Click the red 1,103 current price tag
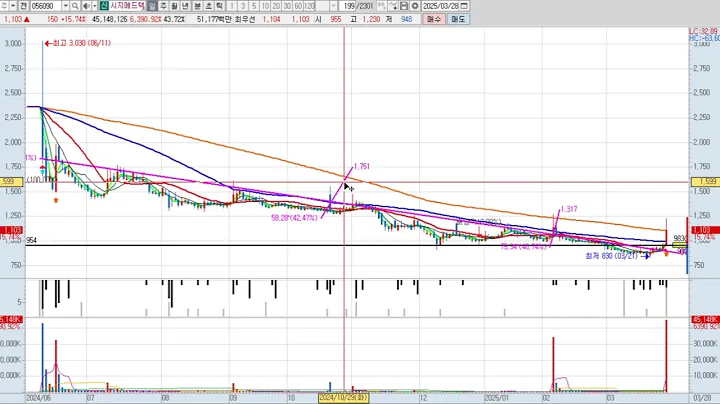The width and height of the screenshot is (720, 404). 706,230
